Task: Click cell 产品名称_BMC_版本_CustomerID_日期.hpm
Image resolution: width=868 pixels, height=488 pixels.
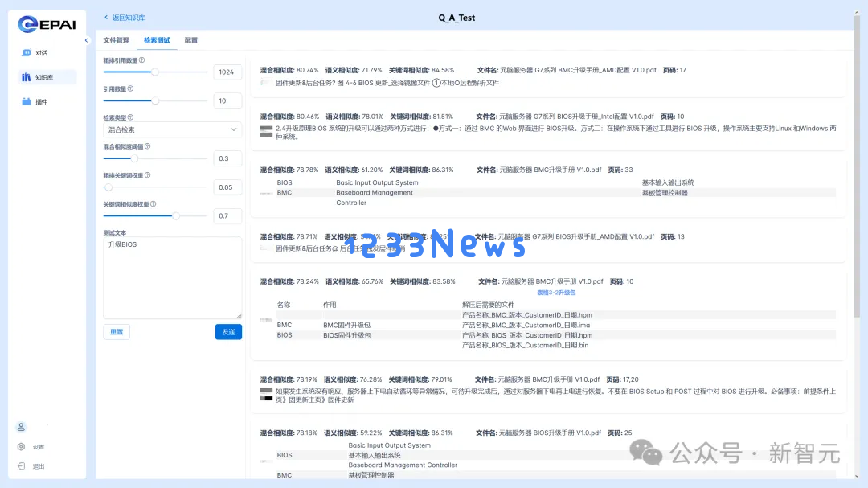Action: pos(527,315)
